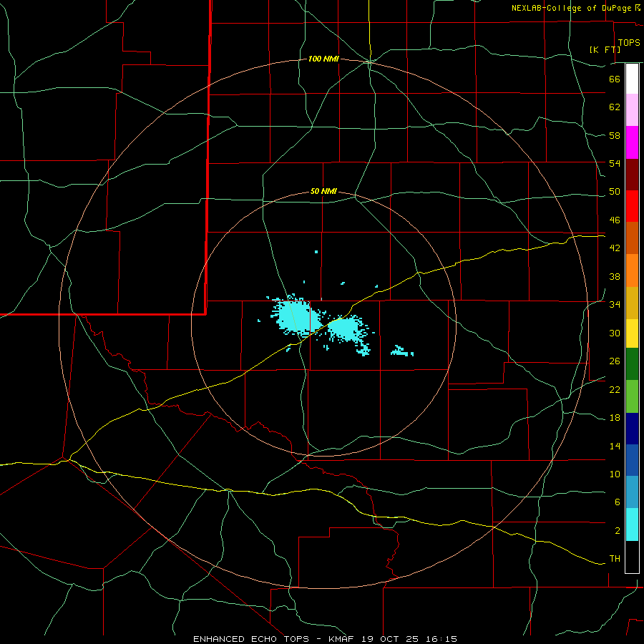Click the navy blue legend band

[632, 429]
